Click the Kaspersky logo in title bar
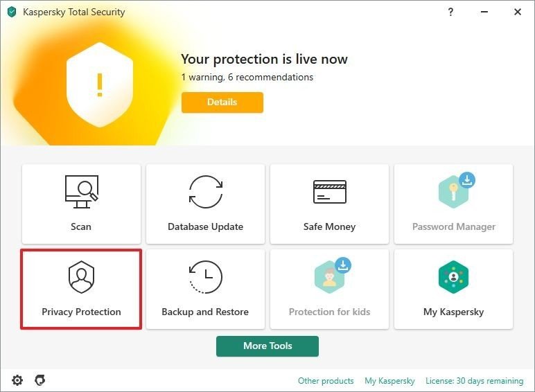The width and height of the screenshot is (535, 392). pyautogui.click(x=12, y=12)
